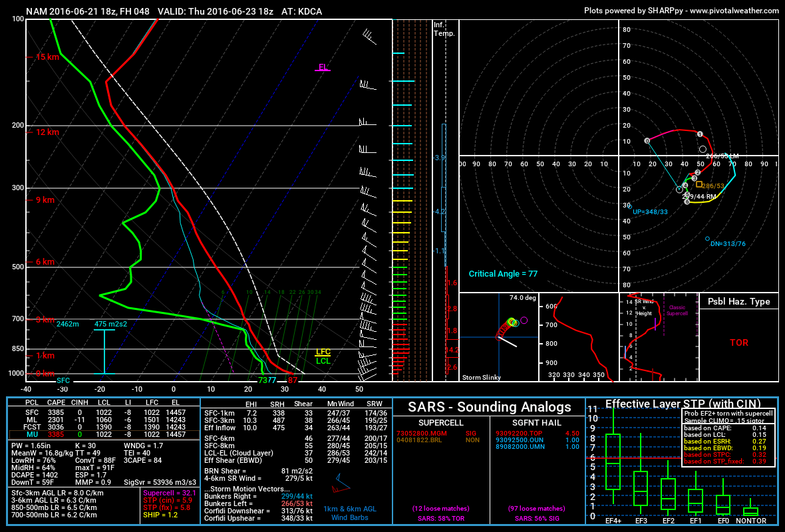Click the Inf. Temp. column header

click(x=444, y=29)
